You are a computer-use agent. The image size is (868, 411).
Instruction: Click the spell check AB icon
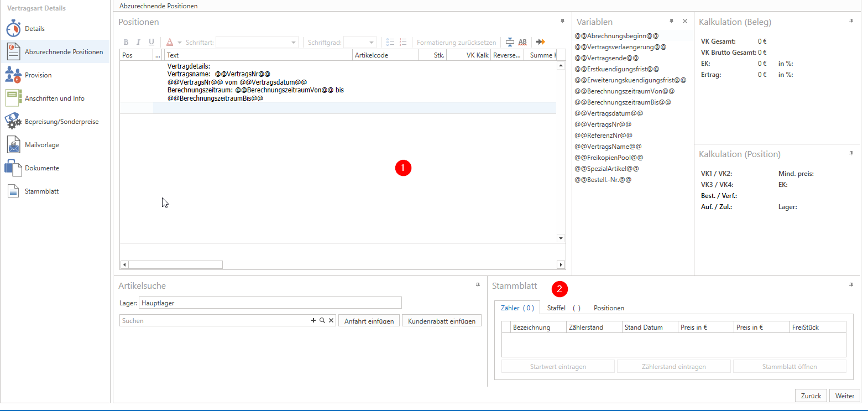point(522,42)
